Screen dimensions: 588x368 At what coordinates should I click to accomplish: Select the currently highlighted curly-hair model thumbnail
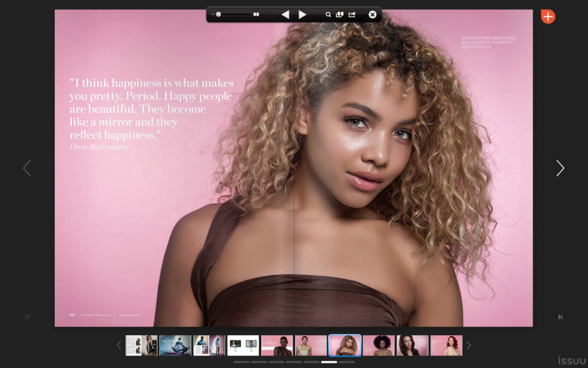tap(345, 345)
